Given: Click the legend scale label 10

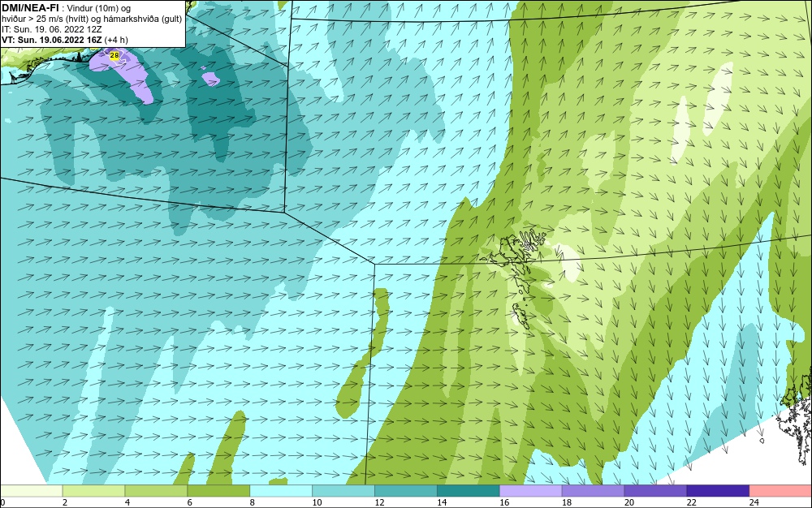Looking at the screenshot, I should (317, 502).
